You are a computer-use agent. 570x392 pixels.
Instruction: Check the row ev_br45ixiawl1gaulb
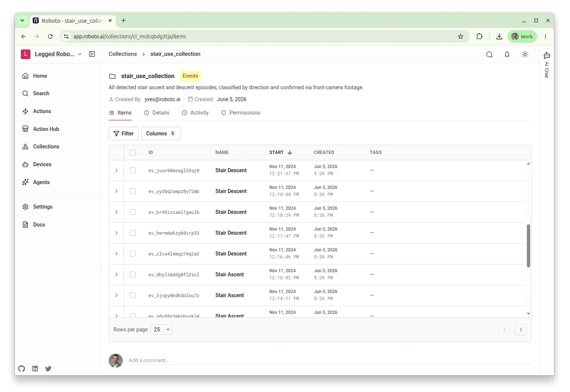(x=133, y=212)
